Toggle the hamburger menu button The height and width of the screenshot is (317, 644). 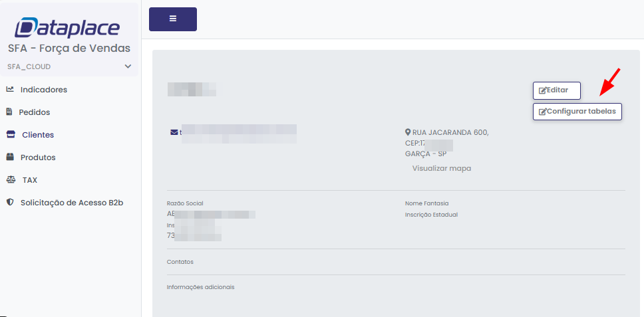pyautogui.click(x=173, y=19)
